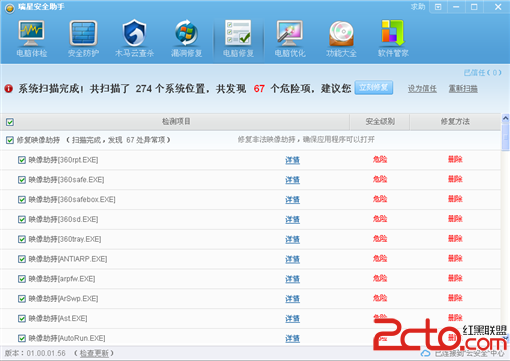Click the 瑞星安全助手 title logo icon
The width and height of the screenshot is (510, 361).
[10, 8]
